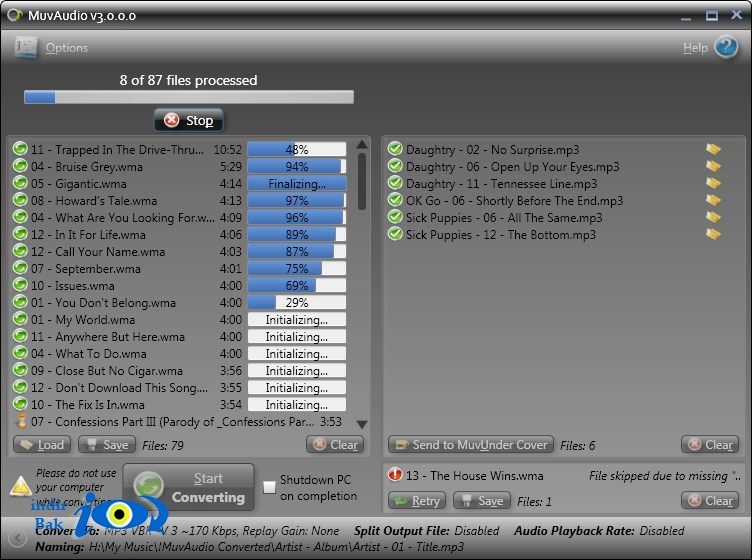The width and height of the screenshot is (752, 560).
Task: Click the hourglass icon for Confessions Part III
Action: click(21, 421)
